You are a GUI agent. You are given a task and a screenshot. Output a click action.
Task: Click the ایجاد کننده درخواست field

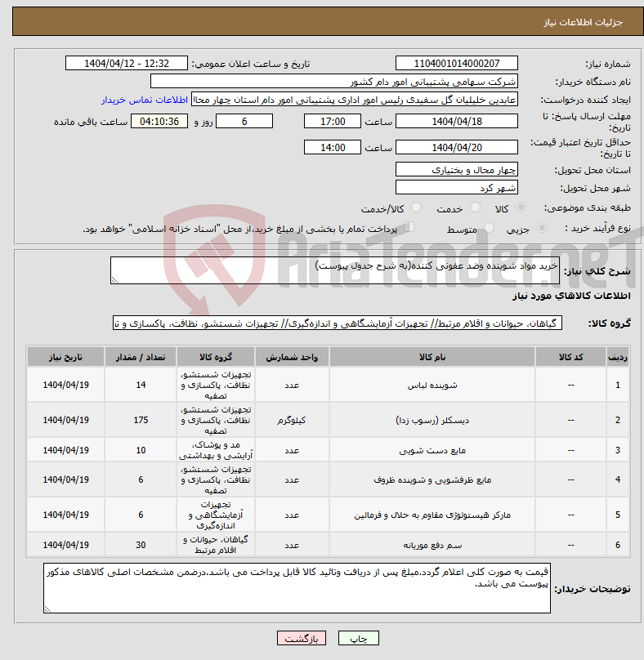click(355, 100)
